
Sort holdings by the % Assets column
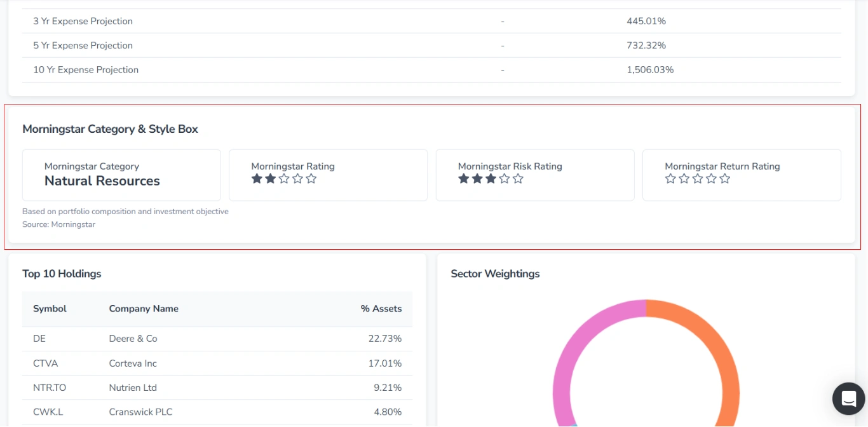pyautogui.click(x=379, y=308)
